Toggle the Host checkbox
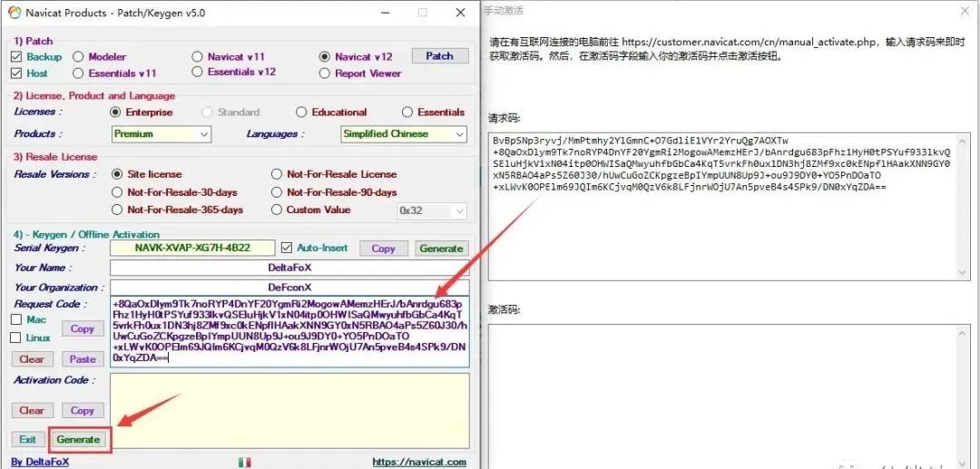 [x=17, y=73]
